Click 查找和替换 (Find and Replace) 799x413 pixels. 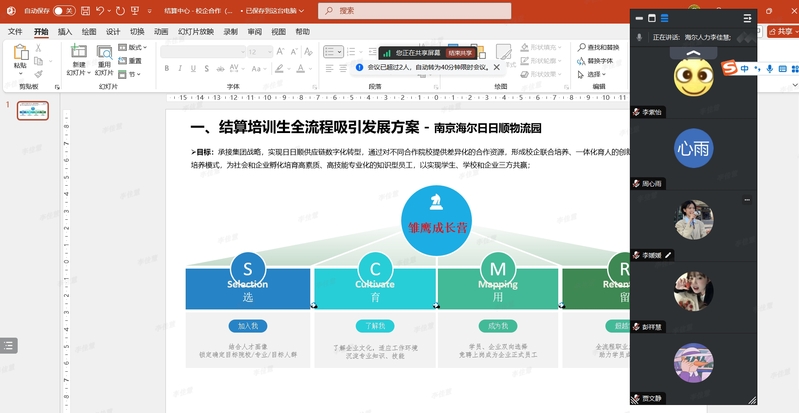(x=598, y=47)
